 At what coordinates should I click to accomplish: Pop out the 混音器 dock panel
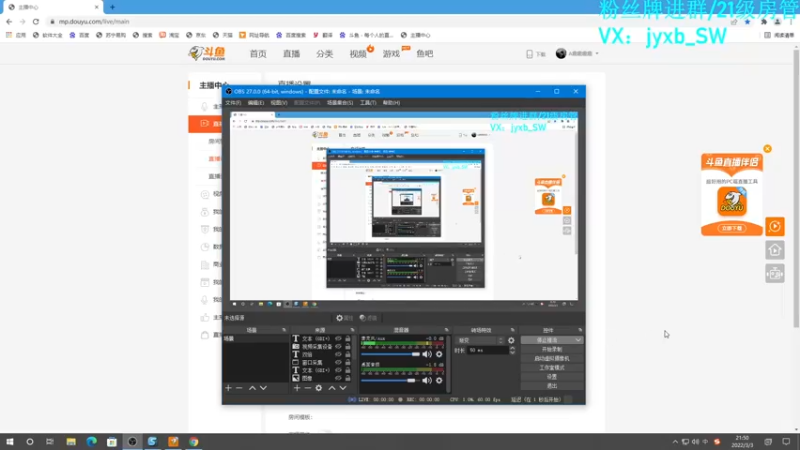pyautogui.click(x=446, y=330)
